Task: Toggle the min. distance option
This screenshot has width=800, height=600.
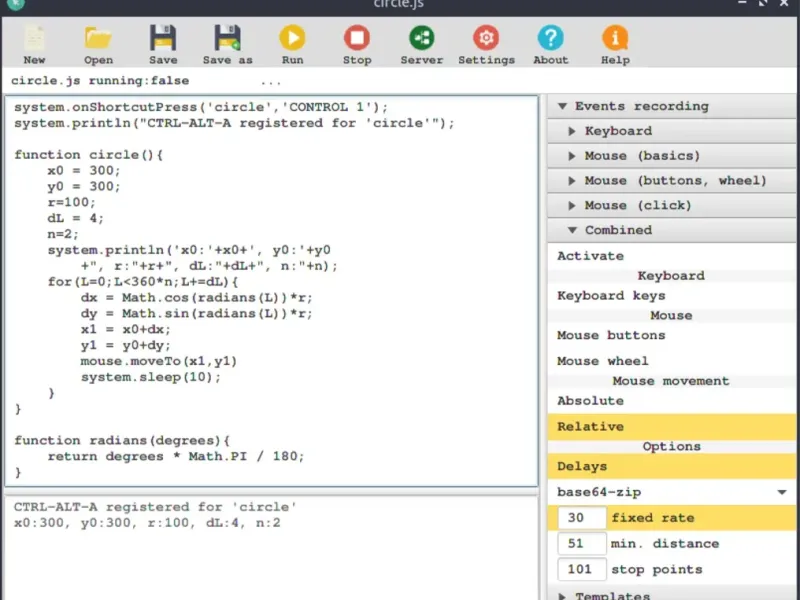Action: coord(665,543)
